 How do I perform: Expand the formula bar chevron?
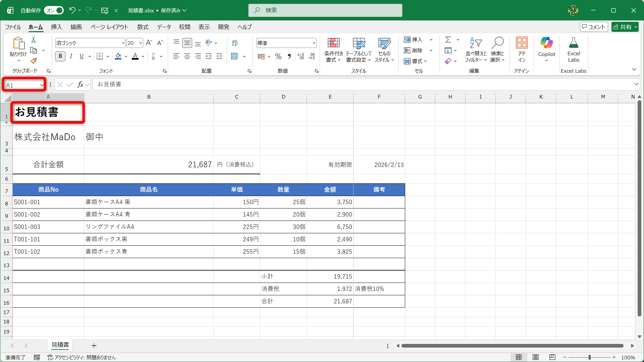[636, 84]
